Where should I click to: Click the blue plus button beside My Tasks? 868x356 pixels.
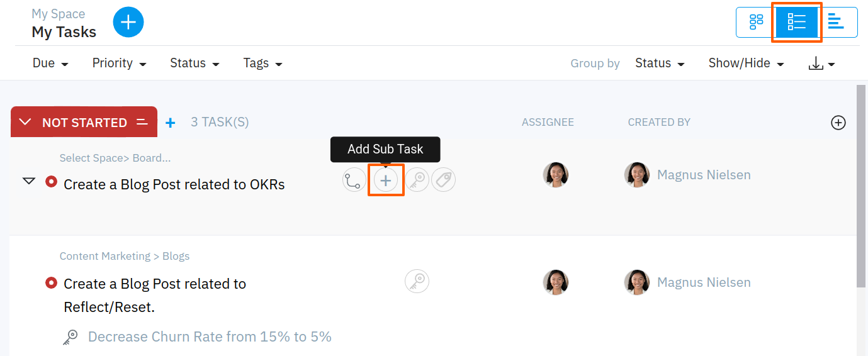[128, 23]
